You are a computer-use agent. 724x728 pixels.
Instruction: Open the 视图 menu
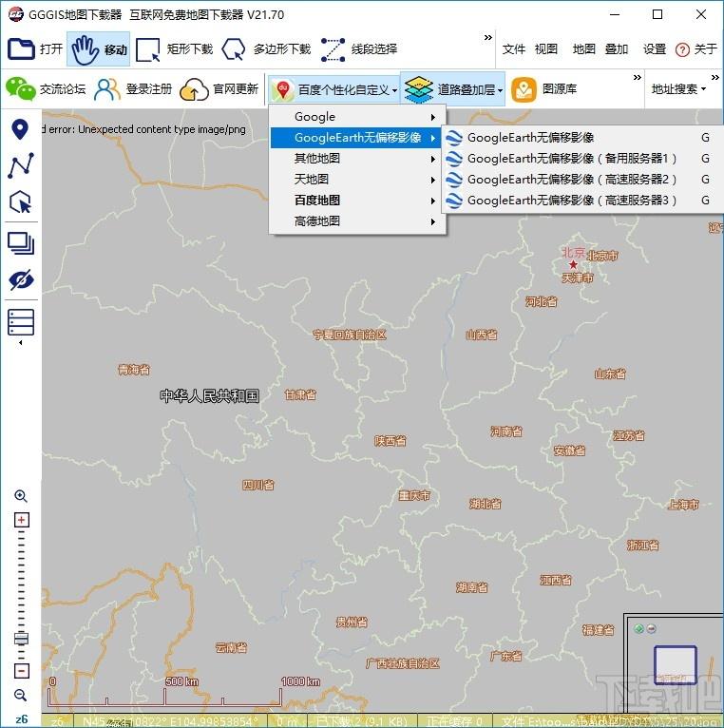click(545, 49)
